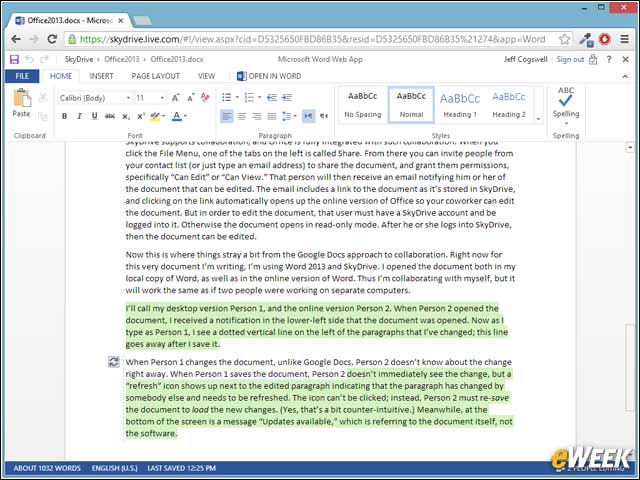Collapse the ribbon with the chevron

click(625, 76)
